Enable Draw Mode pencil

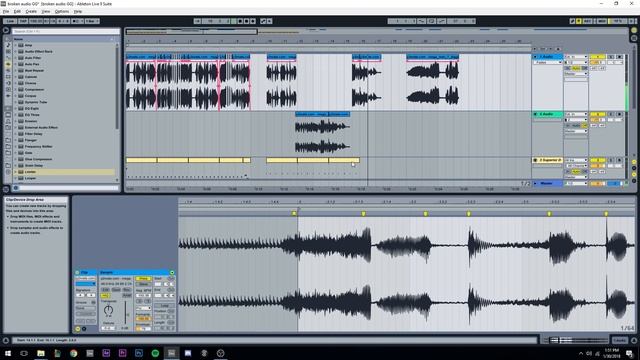[572, 21]
